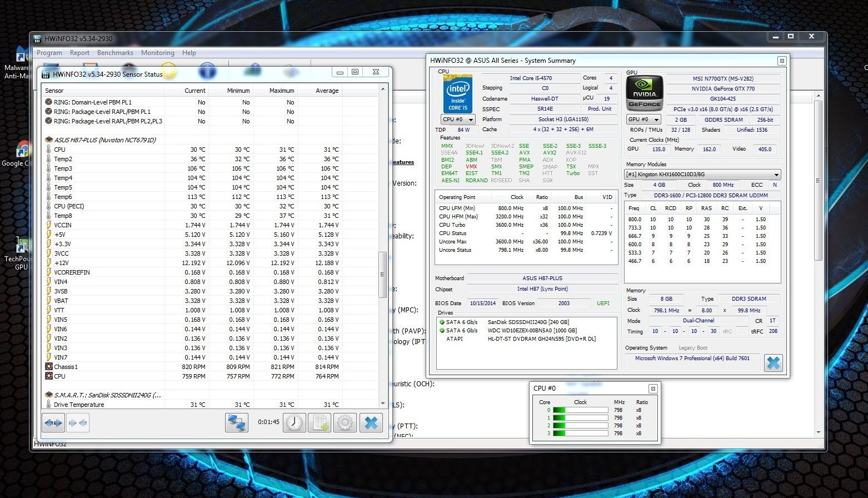Click the Intel H87 (Lynx Point) chipset field
Viewport: 868px width, 498px height.
pos(542,289)
